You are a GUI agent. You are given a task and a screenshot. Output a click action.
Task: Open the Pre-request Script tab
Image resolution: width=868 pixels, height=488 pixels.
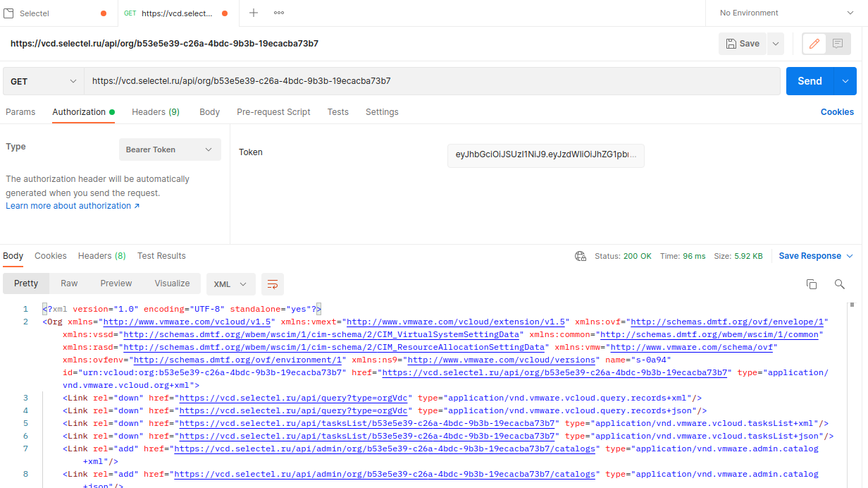click(273, 112)
